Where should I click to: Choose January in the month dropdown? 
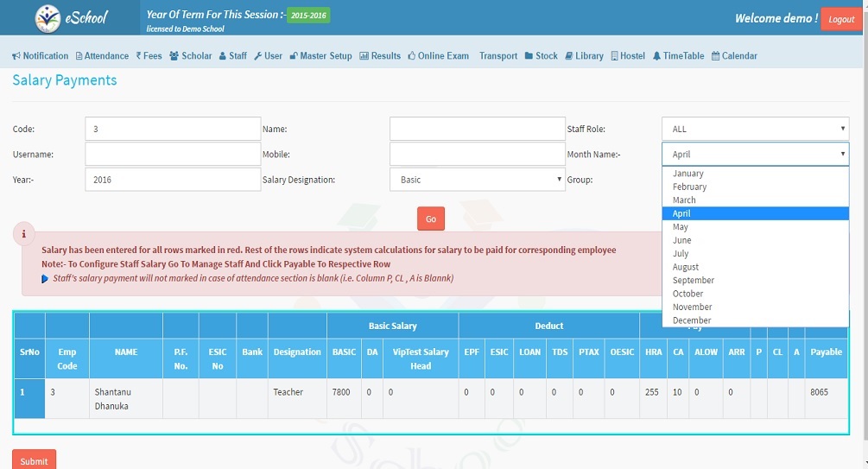688,174
